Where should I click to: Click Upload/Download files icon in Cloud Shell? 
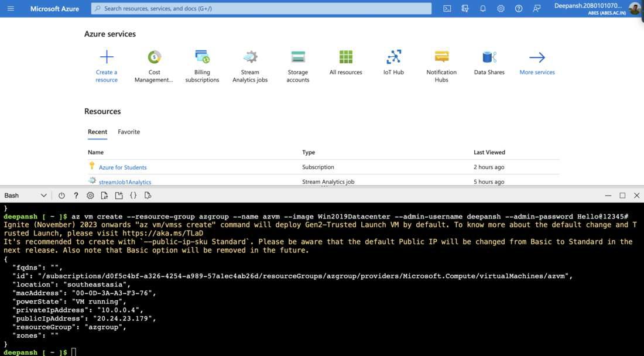[104, 196]
